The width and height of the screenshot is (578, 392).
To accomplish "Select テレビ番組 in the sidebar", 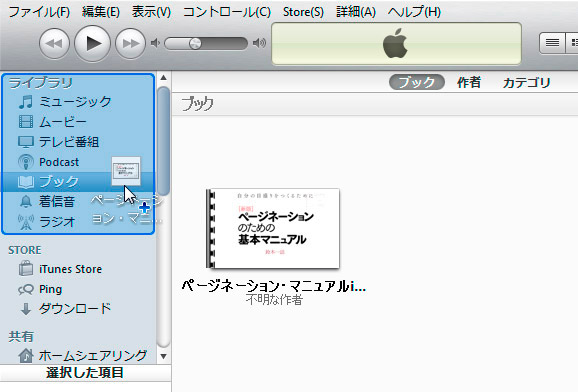I will [59, 142].
